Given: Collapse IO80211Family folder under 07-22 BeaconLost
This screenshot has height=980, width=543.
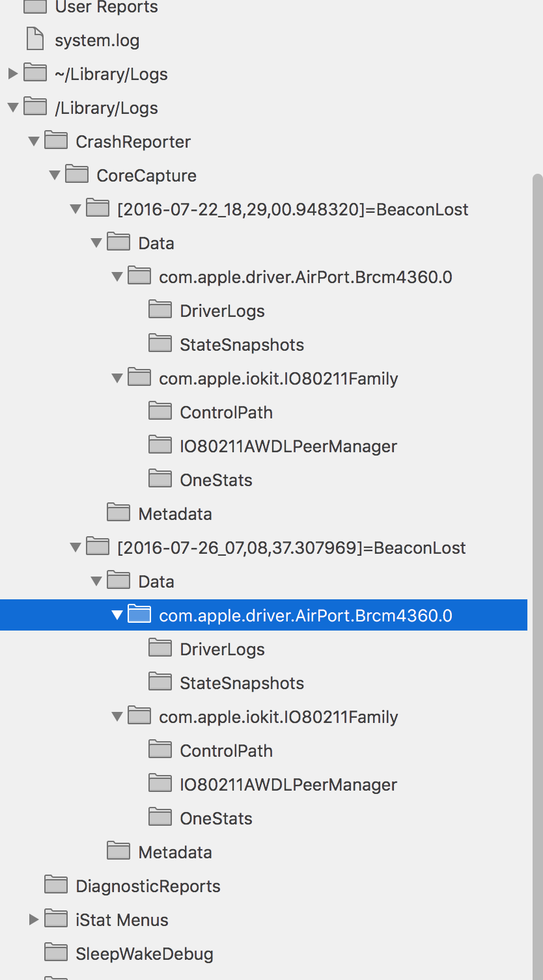Looking at the screenshot, I should tap(117, 379).
